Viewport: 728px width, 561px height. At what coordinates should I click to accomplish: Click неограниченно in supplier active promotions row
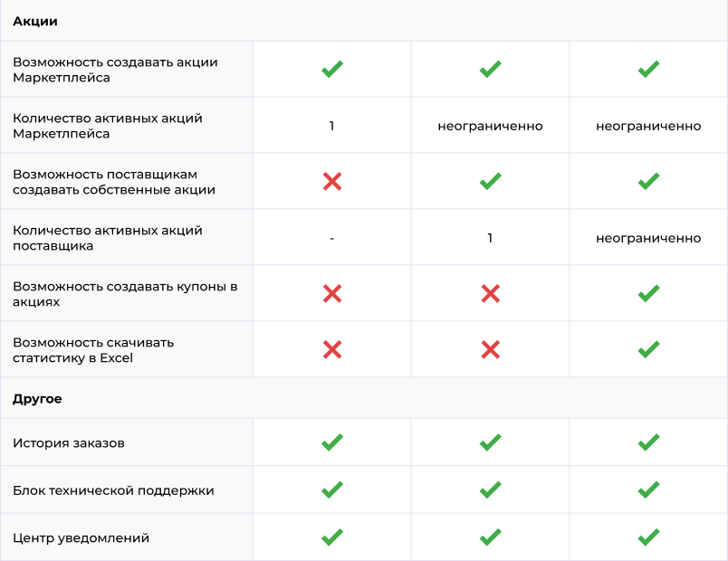click(648, 238)
